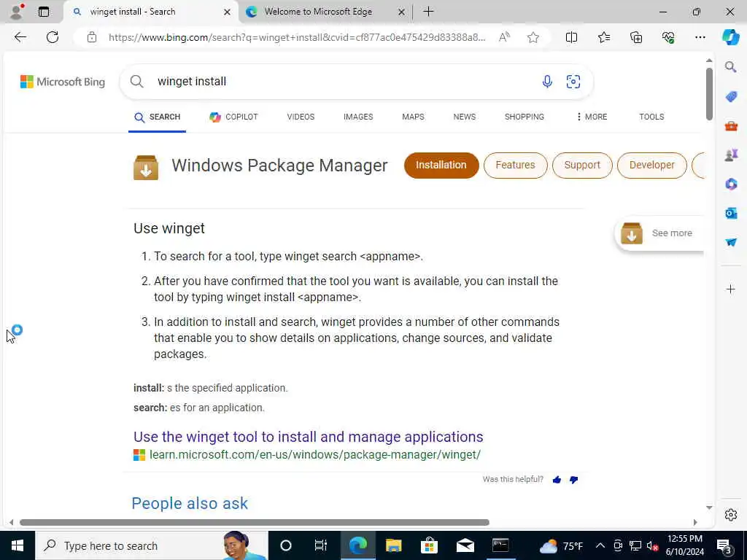Select the Installation pill button

441,166
